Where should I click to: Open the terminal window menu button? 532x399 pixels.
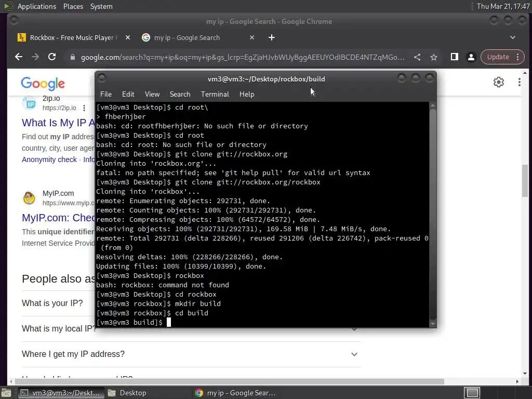point(102,78)
